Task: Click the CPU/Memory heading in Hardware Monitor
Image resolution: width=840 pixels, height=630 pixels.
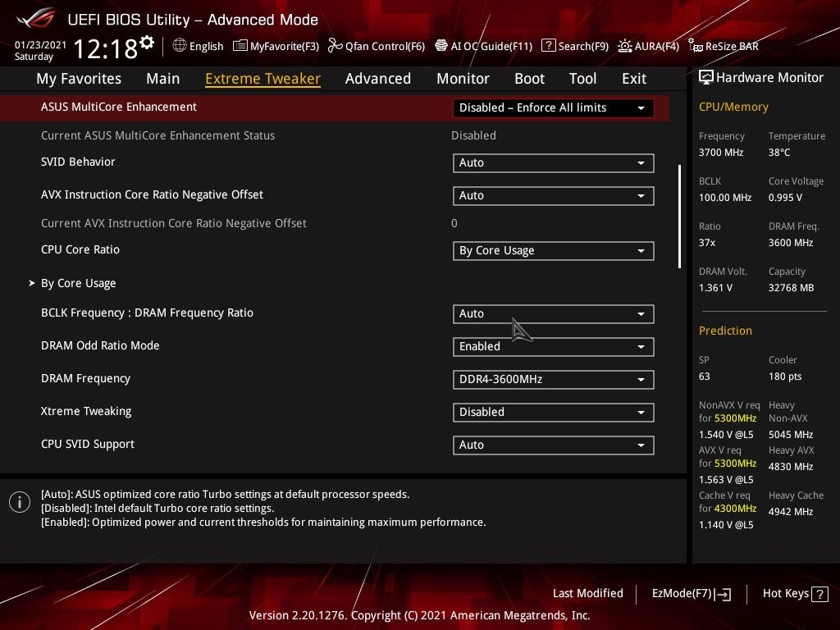Action: tap(733, 107)
